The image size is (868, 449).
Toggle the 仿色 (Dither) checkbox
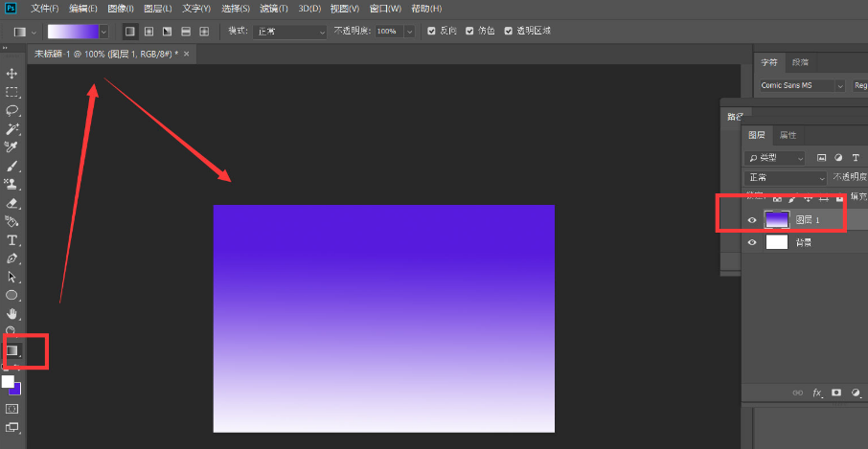469,32
